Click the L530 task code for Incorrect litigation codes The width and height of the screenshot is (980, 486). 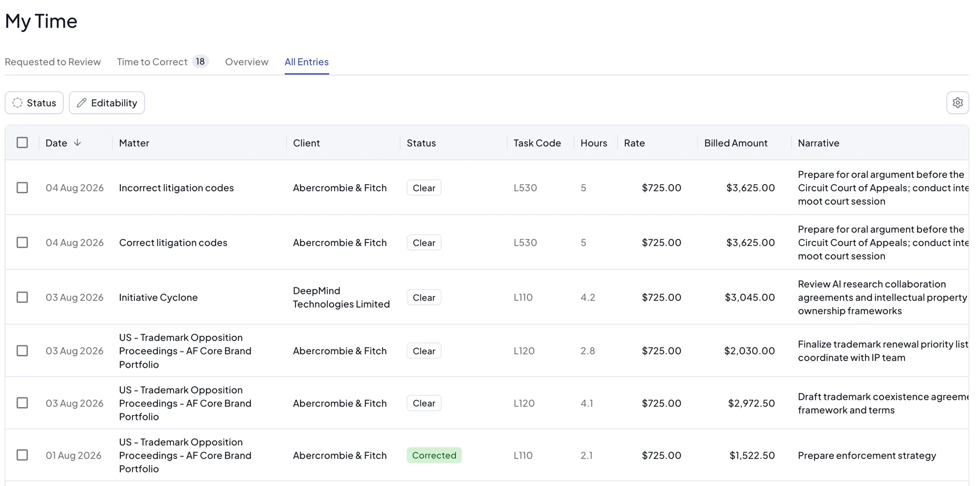(525, 188)
